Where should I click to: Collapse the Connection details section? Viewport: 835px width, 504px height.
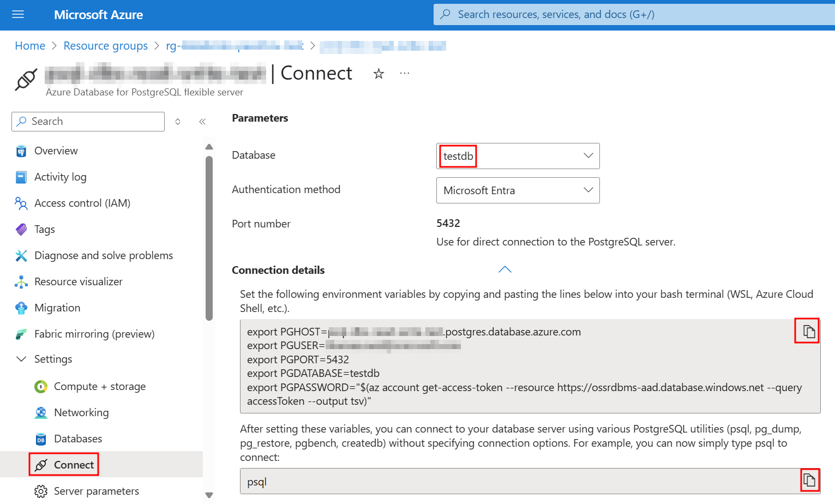tap(505, 269)
